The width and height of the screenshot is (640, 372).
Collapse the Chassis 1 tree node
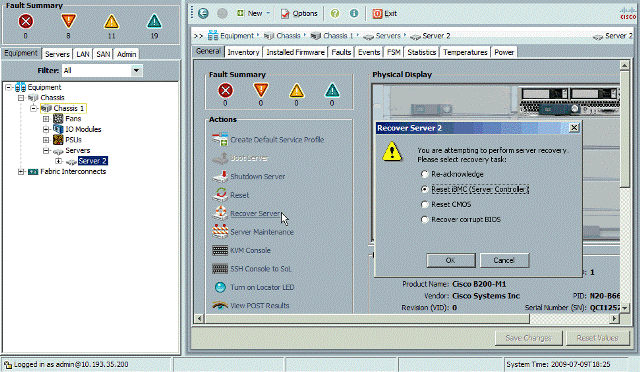[34, 109]
